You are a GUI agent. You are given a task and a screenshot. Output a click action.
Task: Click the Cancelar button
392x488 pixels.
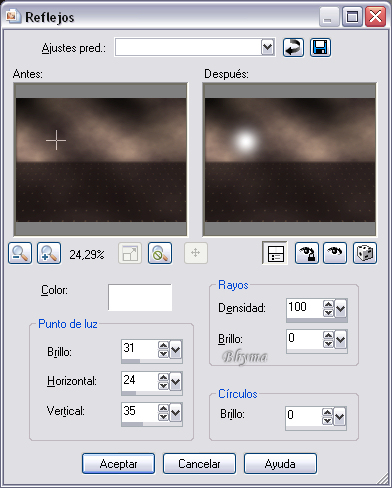pyautogui.click(x=199, y=463)
